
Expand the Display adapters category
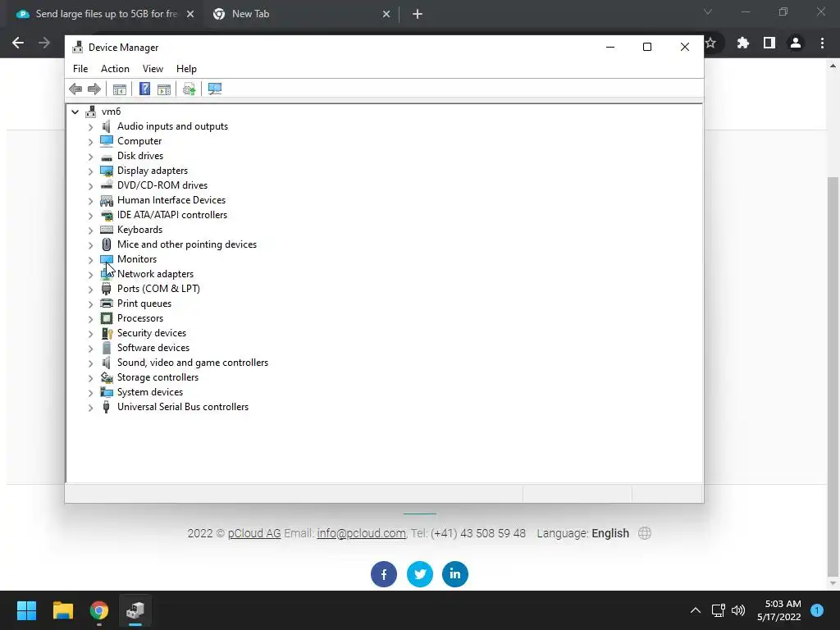90,171
